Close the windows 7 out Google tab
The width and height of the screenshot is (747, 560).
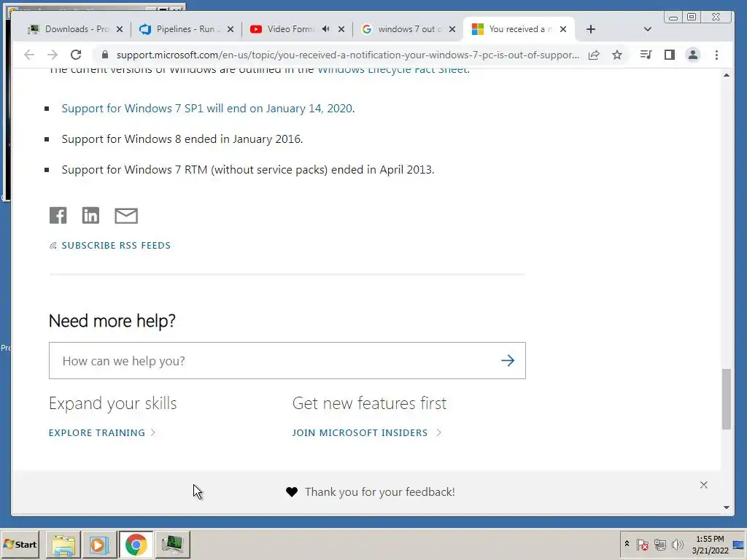[452, 29]
